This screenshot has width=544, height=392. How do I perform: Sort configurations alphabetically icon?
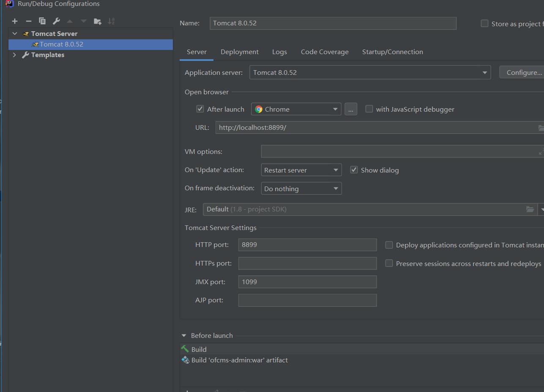pyautogui.click(x=111, y=21)
